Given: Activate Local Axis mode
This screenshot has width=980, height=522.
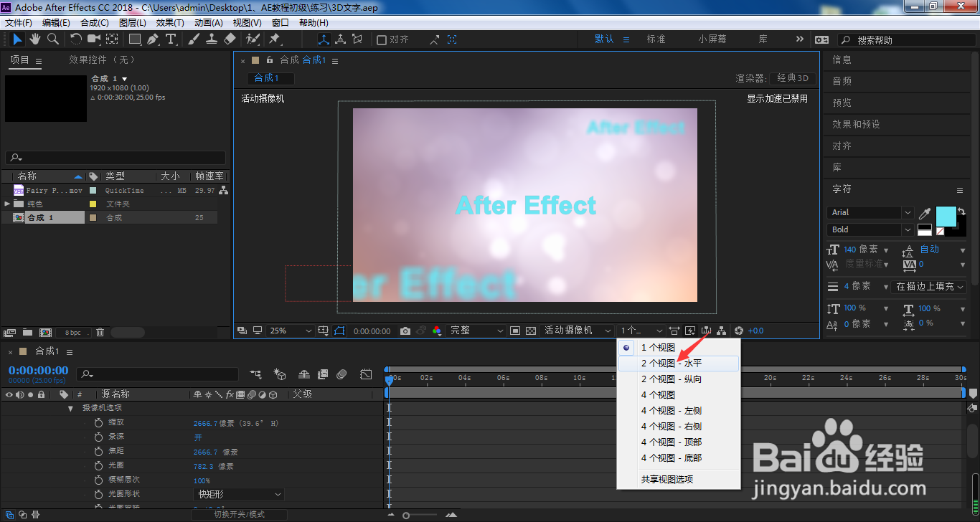Looking at the screenshot, I should (x=324, y=39).
